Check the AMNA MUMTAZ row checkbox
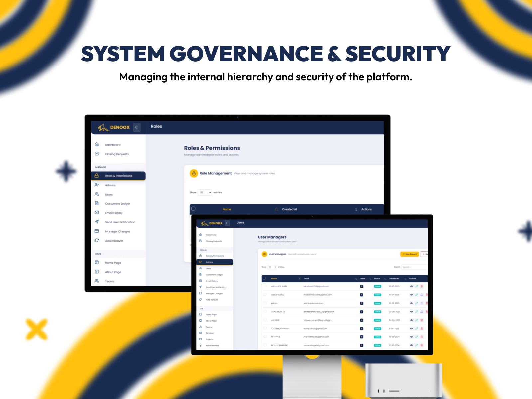This screenshot has height=399, width=532. coord(265,311)
